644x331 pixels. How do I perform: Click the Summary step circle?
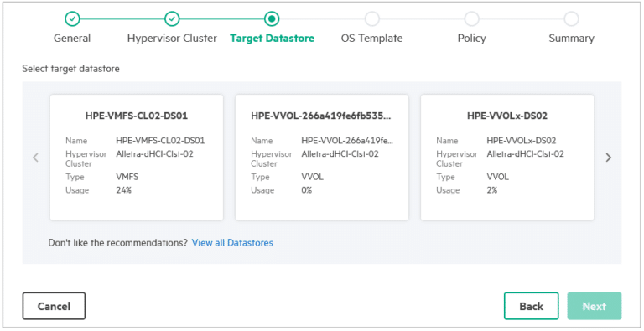(x=571, y=18)
